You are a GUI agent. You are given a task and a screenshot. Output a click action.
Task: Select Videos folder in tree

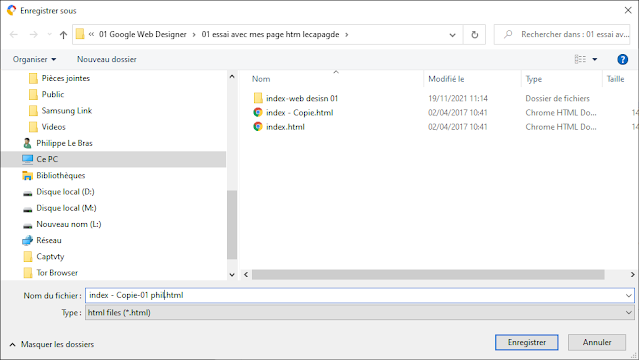(x=53, y=127)
